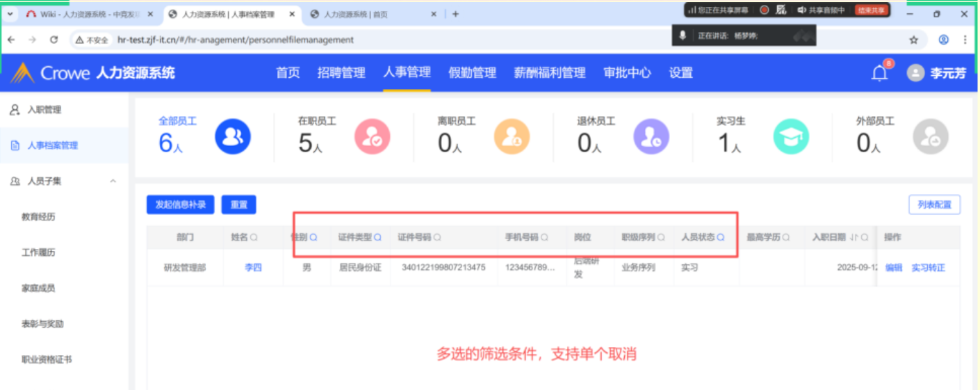This screenshot has width=980, height=390.
Task: Click the 在职员工 pink icon
Action: click(373, 136)
